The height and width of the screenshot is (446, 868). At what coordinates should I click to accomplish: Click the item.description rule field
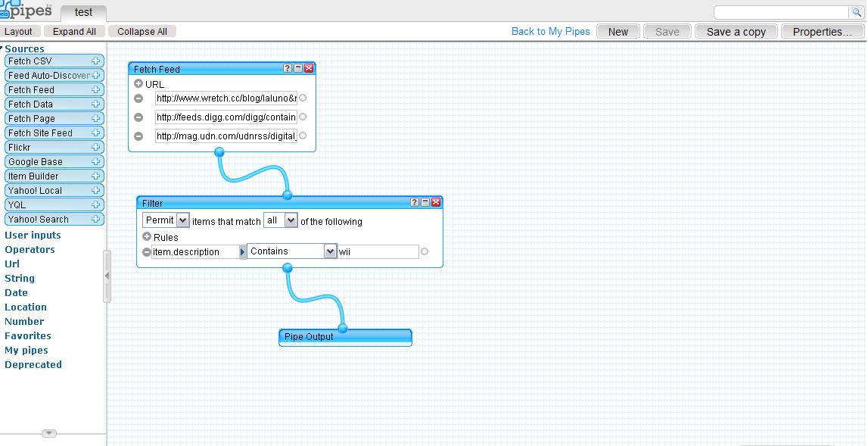194,252
